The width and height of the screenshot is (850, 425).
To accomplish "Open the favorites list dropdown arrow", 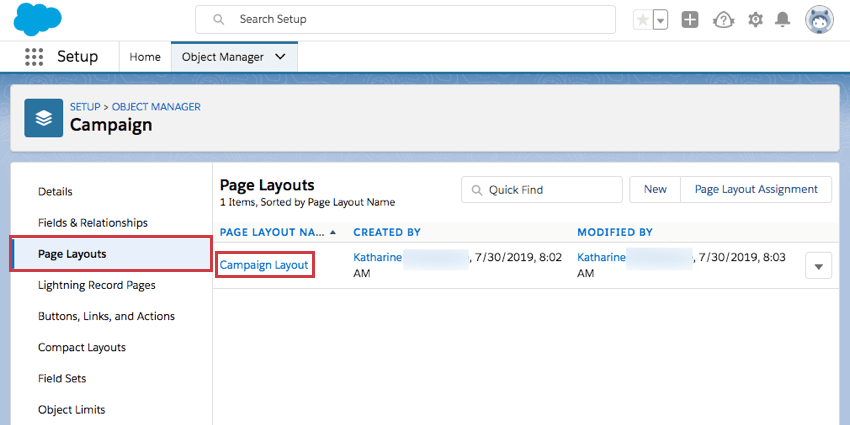I will click(660, 21).
